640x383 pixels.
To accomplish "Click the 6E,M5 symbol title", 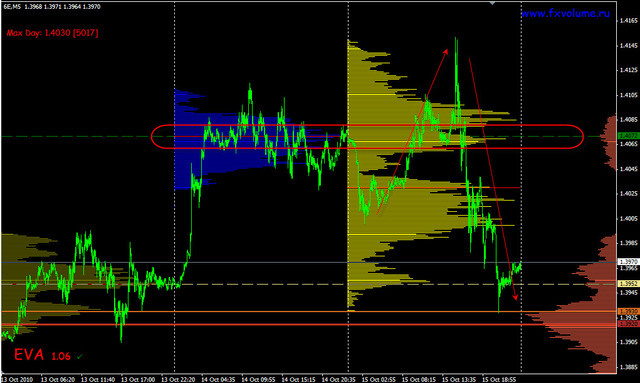I will click(x=12, y=7).
